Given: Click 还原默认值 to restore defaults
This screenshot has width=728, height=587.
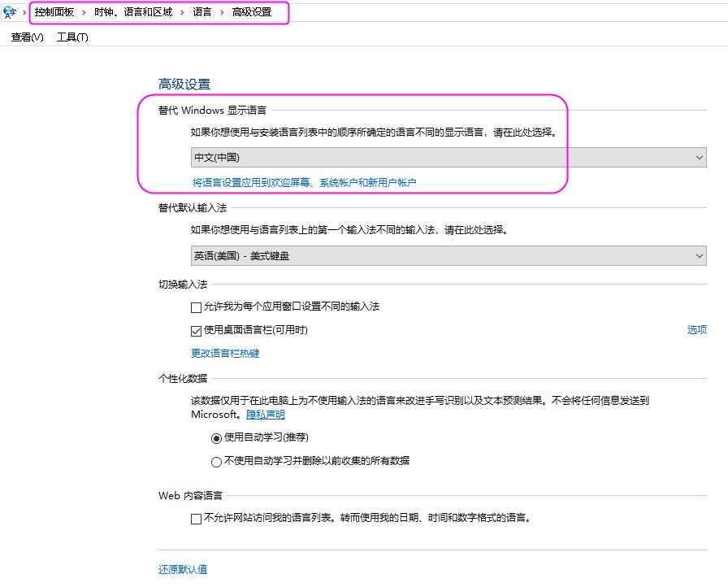Looking at the screenshot, I should pyautogui.click(x=182, y=569).
